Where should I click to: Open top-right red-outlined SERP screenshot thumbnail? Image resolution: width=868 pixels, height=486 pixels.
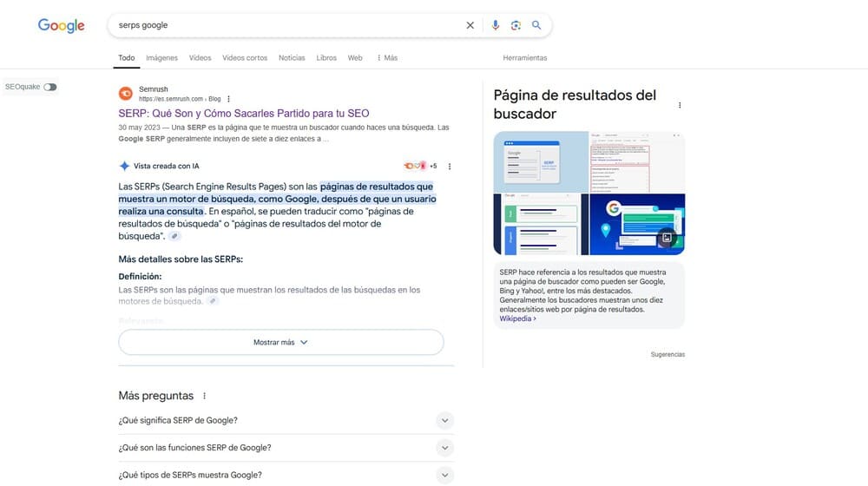tap(638, 161)
